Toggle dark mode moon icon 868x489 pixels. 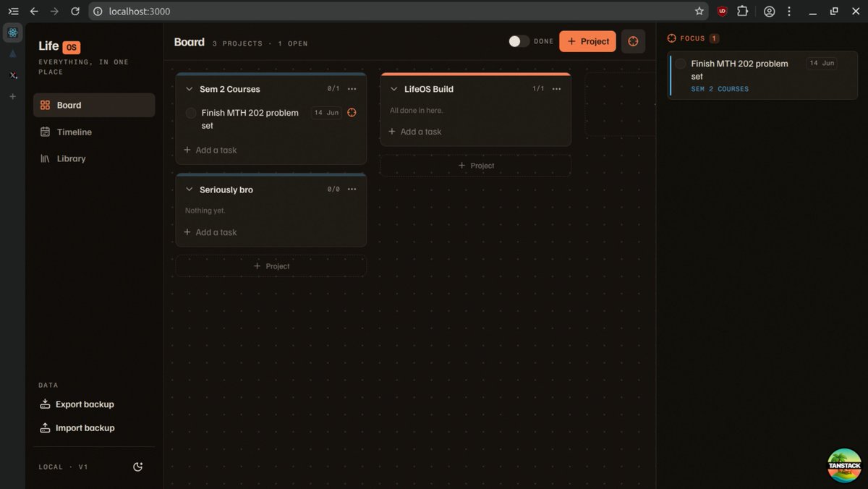[138, 467]
